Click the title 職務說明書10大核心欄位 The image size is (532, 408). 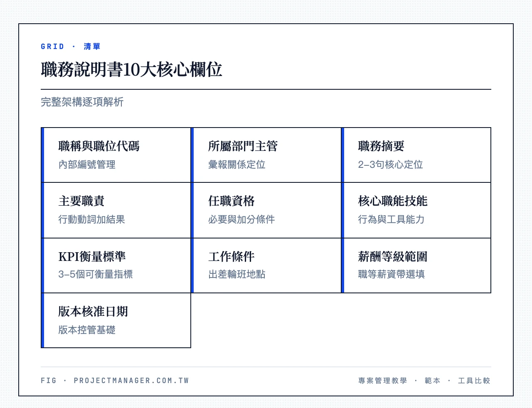click(x=131, y=69)
